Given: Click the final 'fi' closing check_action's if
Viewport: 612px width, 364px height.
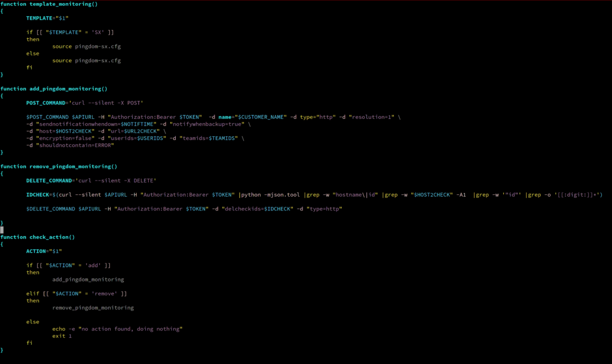Looking at the screenshot, I should click(x=29, y=343).
